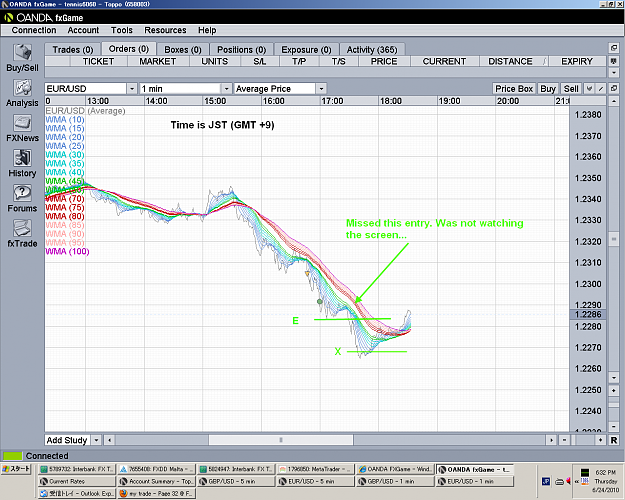Click the chart scrollbar left arrow

pos(109,440)
